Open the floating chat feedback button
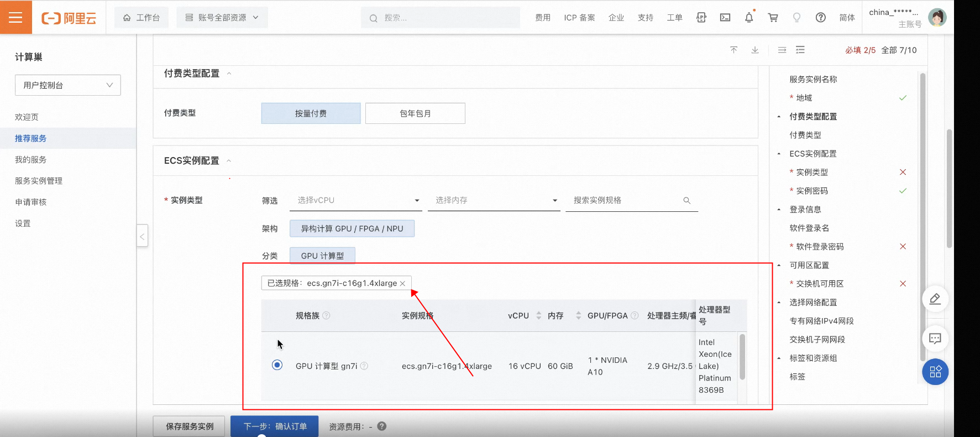The image size is (980, 437). (x=935, y=339)
